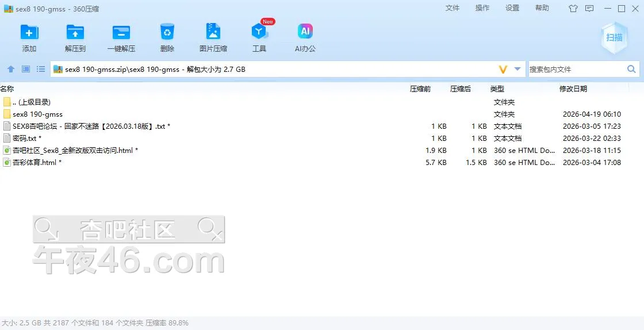
Task: Launch the AI办公 feature
Action: coord(305,32)
